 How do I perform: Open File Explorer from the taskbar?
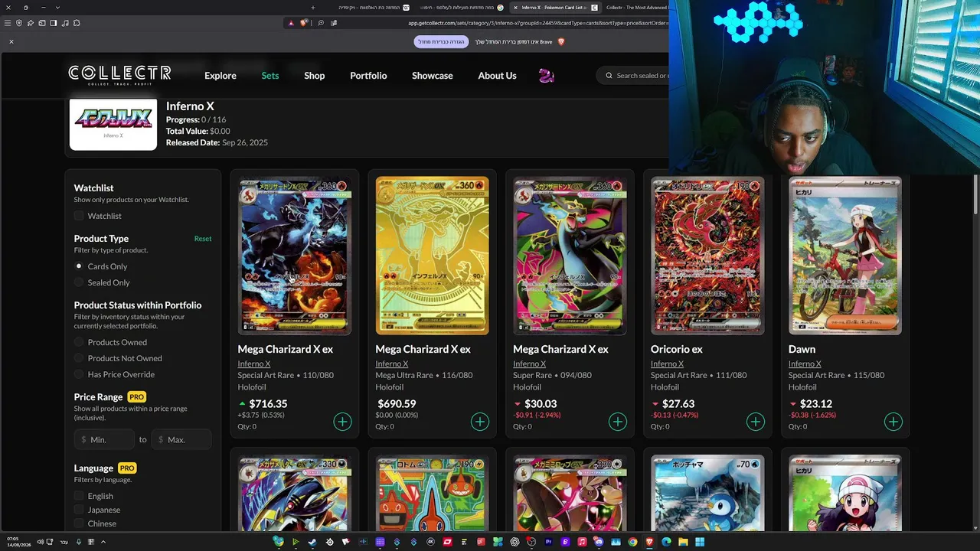(x=683, y=542)
